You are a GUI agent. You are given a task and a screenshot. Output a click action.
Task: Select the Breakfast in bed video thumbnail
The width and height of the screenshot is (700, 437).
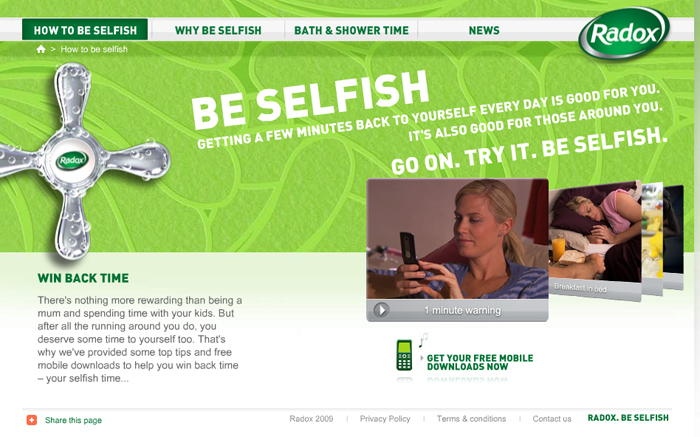tap(595, 241)
